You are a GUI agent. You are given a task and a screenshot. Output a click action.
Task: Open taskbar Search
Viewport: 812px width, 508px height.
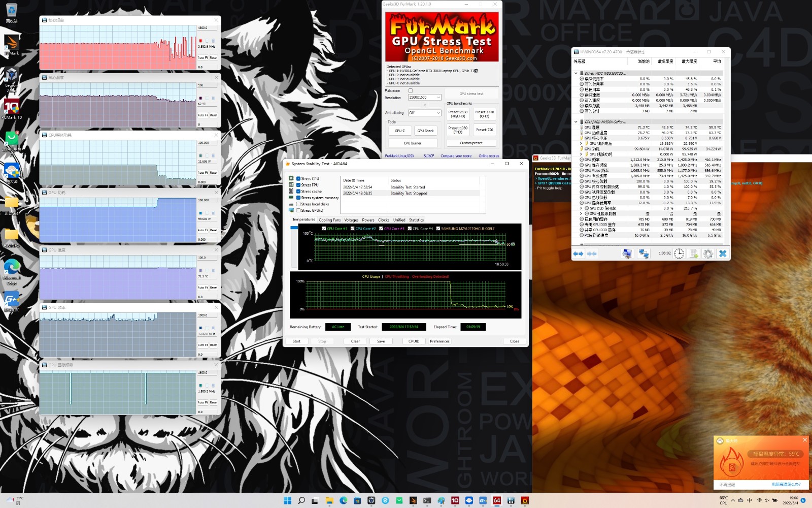pyautogui.click(x=301, y=500)
